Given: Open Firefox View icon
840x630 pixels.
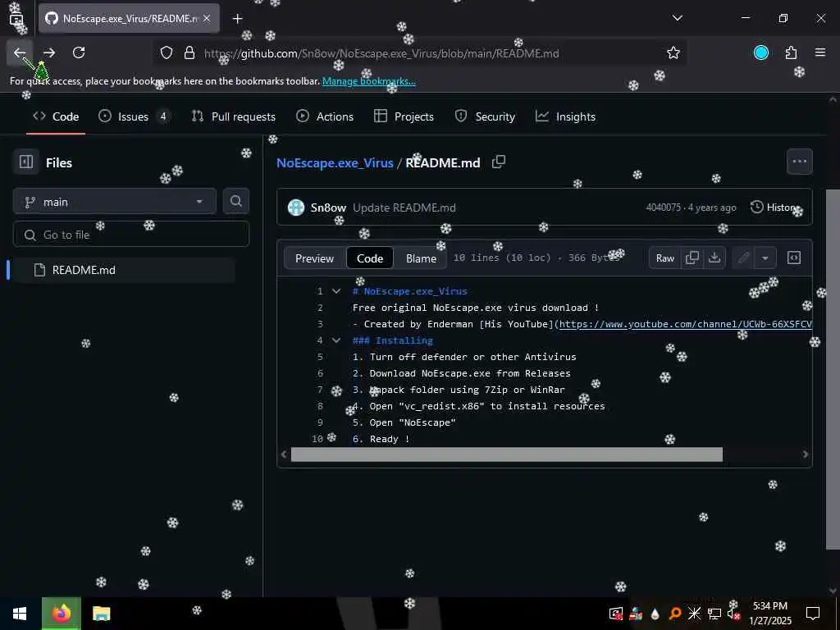Looking at the screenshot, I should (x=16, y=20).
